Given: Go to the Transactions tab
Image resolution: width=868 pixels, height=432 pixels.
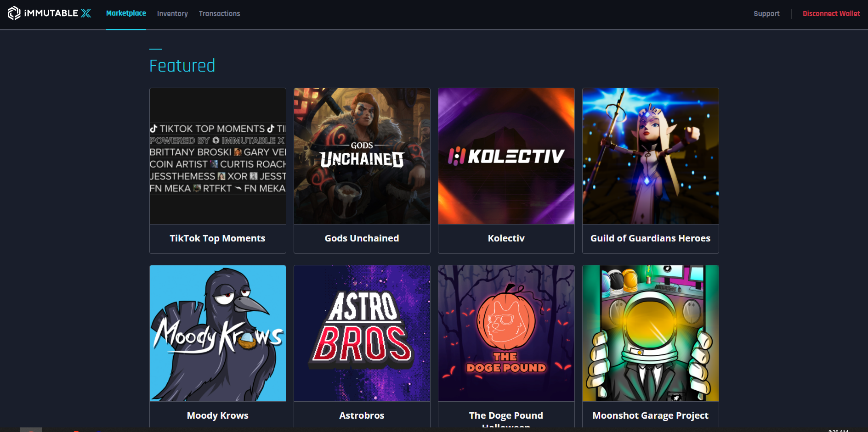Looking at the screenshot, I should (219, 14).
